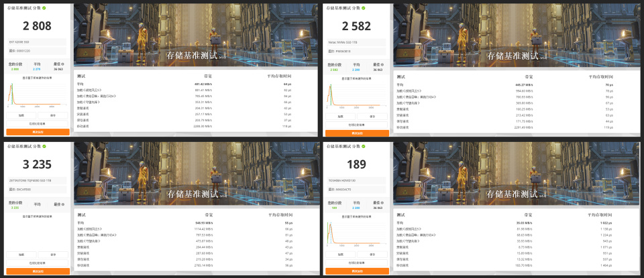Click benchmark banner image beside 3 235 score
The image size is (644, 278).
195,173
